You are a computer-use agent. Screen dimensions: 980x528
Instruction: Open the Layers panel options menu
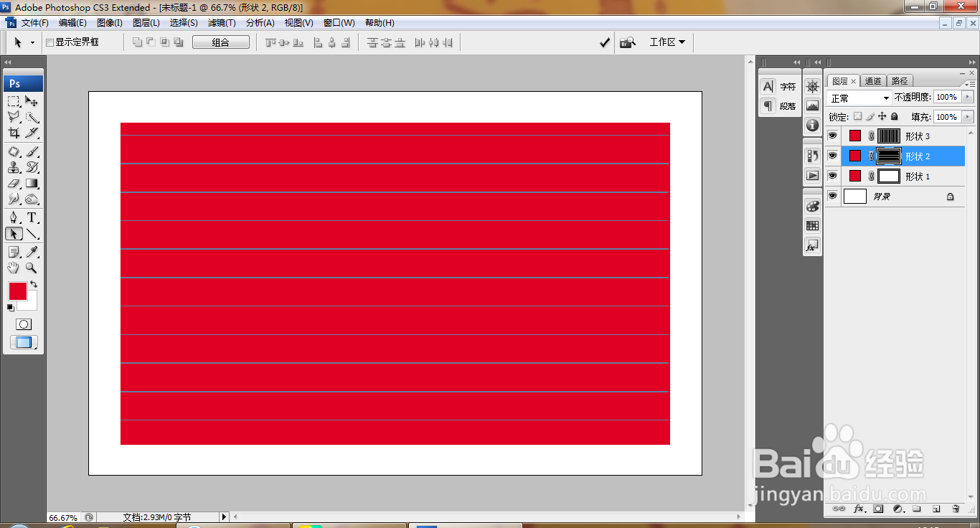coord(970,83)
